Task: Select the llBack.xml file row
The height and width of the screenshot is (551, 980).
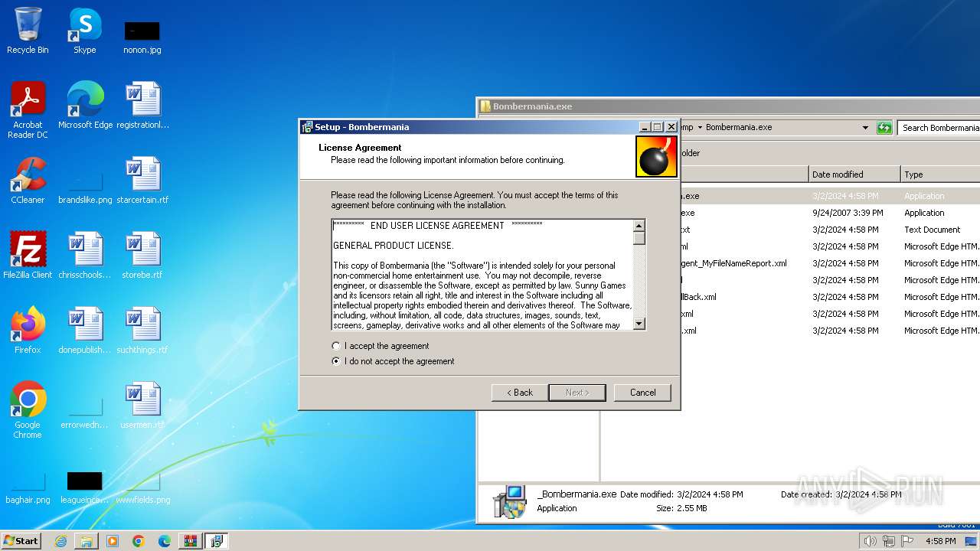Action: [829, 297]
